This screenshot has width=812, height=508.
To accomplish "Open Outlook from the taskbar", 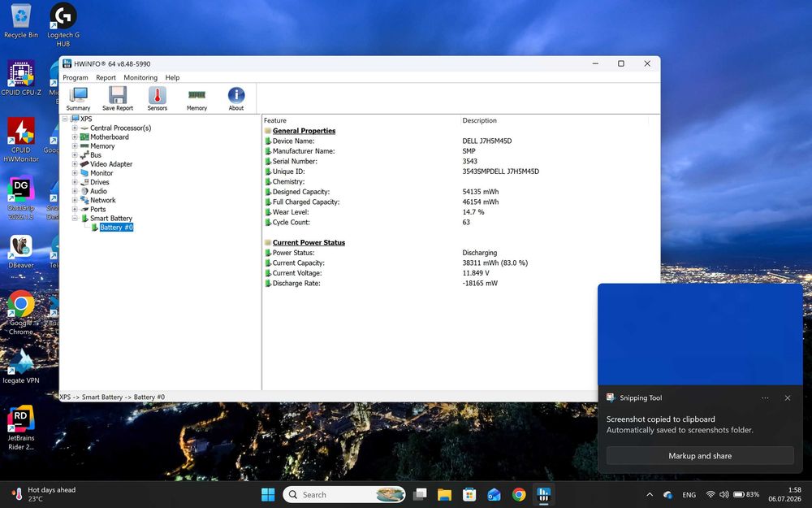I will [x=494, y=494].
